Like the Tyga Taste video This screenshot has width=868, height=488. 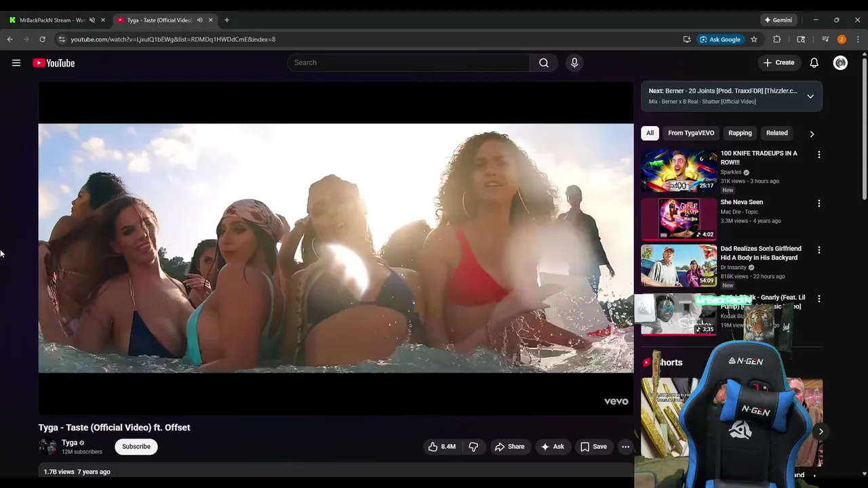click(x=441, y=447)
